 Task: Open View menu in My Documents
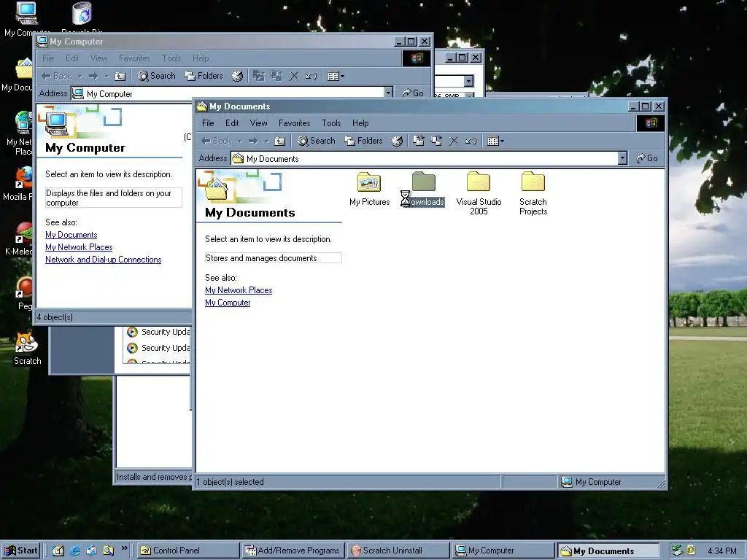(x=258, y=122)
